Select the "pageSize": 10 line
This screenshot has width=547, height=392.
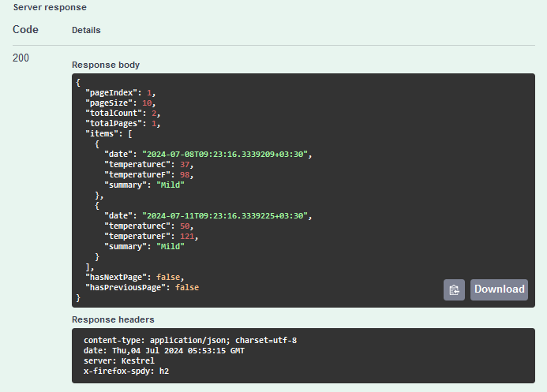point(120,103)
